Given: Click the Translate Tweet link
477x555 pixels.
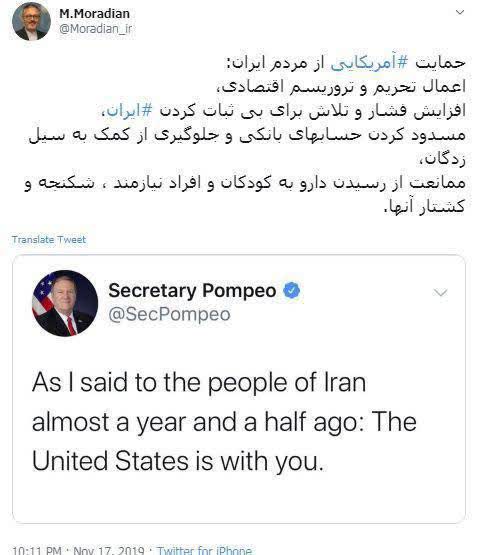Looking at the screenshot, I should tap(49, 240).
